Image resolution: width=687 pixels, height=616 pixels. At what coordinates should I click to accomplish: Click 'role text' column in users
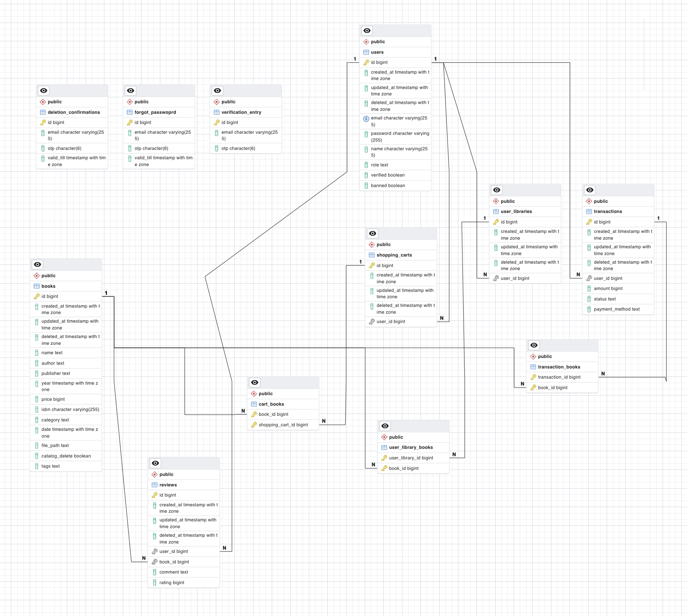395,165
